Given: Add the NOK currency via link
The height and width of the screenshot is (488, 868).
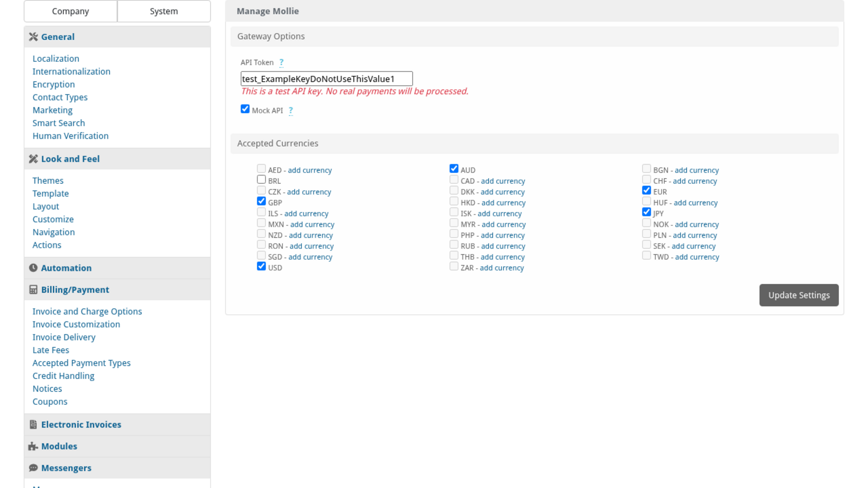Looking at the screenshot, I should pyautogui.click(x=697, y=225).
